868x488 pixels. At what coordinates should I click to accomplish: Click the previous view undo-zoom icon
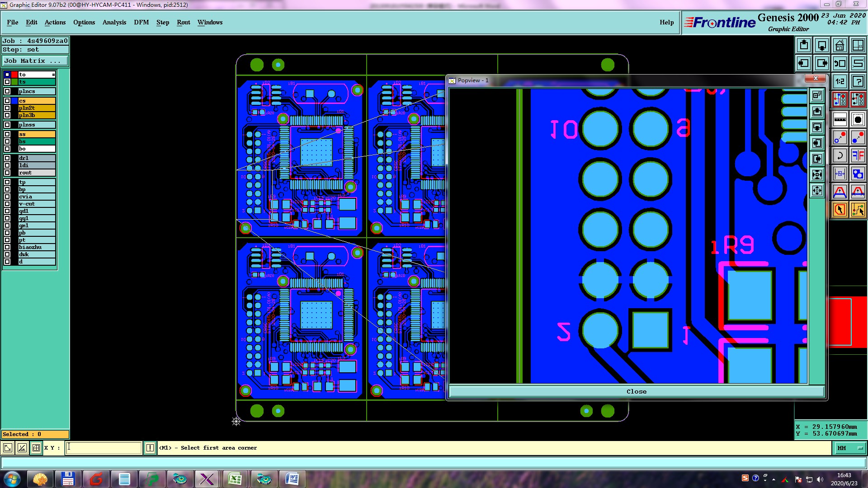click(x=840, y=63)
